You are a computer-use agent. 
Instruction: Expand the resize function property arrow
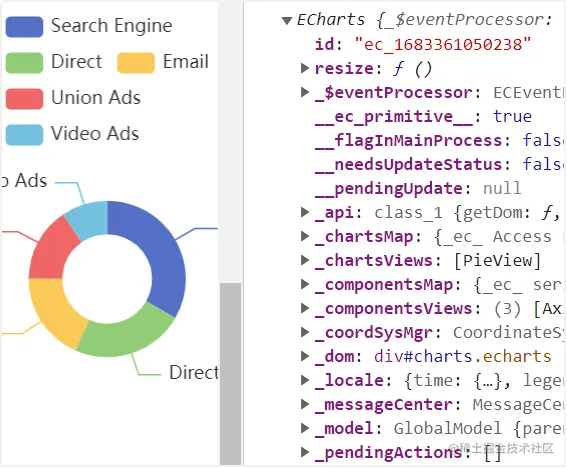click(305, 68)
